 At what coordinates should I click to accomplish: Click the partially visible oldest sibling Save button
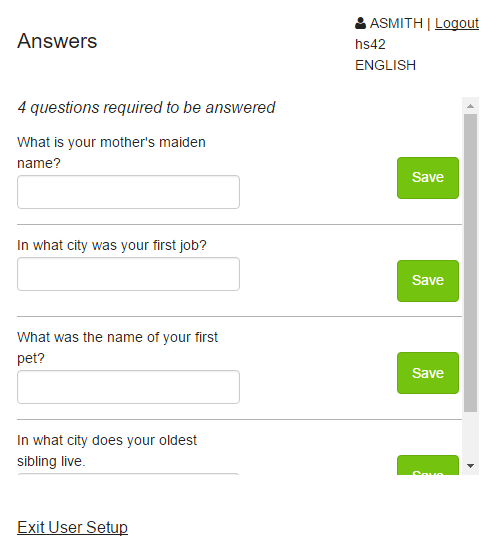(x=428, y=465)
